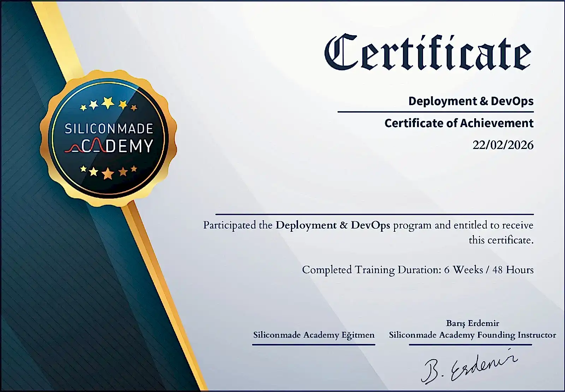Select the 'Deployment & DevOps' heading
This screenshot has height=392, width=565.
[x=471, y=101]
